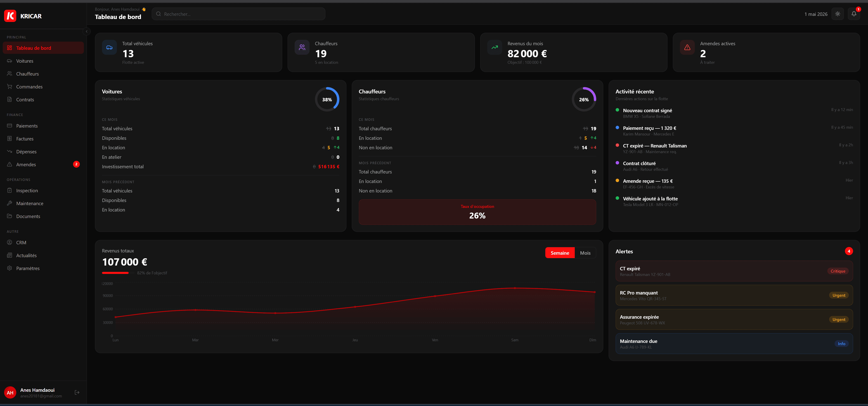
Task: Click the logout icon next to Anes Hamdaoui
Action: point(77,392)
